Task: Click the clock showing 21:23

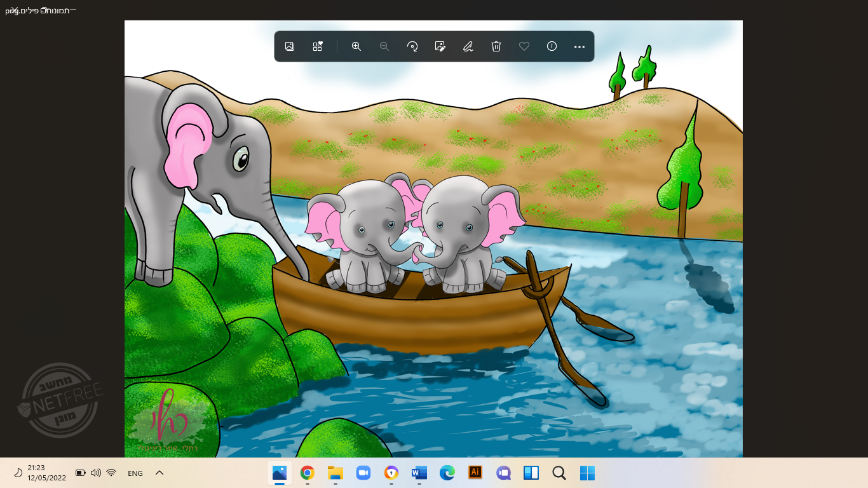Action: [x=46, y=473]
